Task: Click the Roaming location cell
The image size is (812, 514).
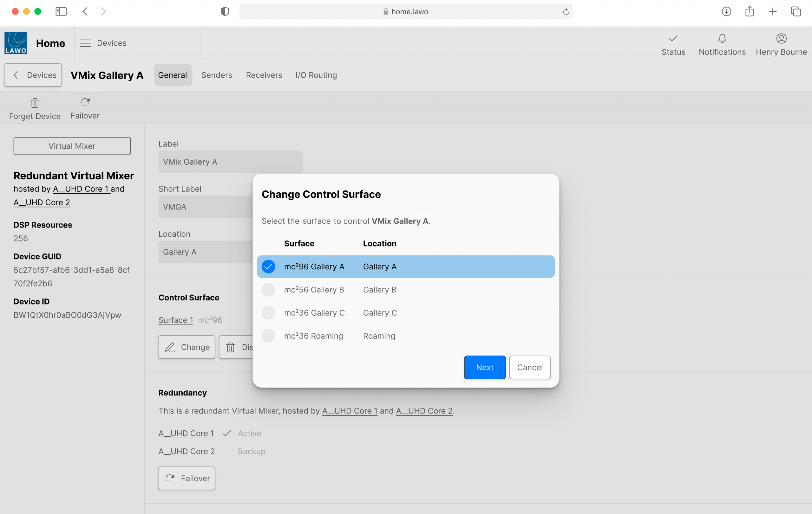Action: (x=379, y=336)
